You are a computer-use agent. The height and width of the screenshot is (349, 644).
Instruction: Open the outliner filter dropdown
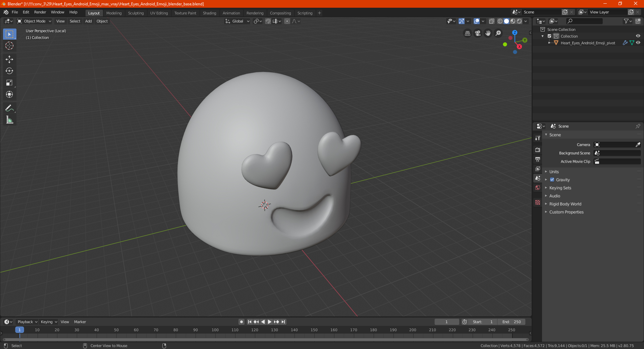click(x=628, y=21)
